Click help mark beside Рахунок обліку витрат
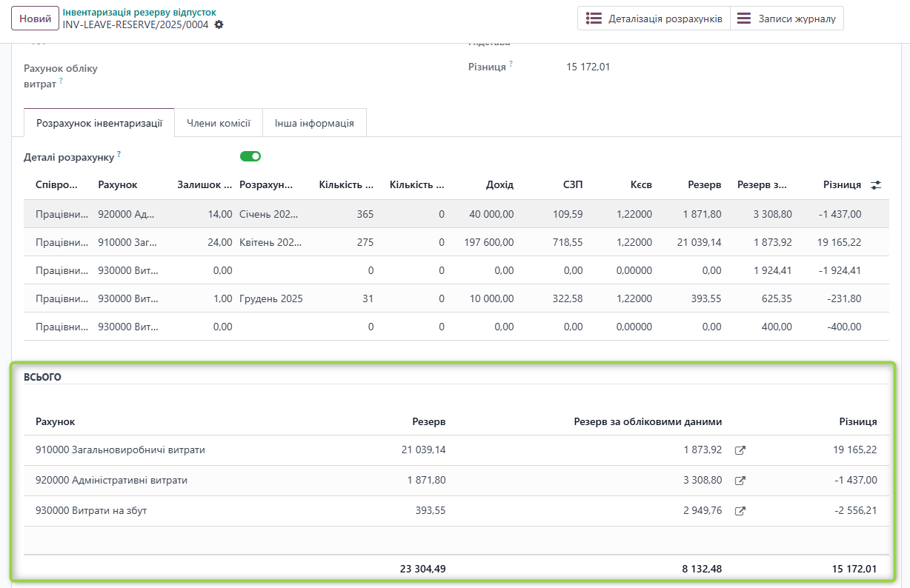 [61, 82]
